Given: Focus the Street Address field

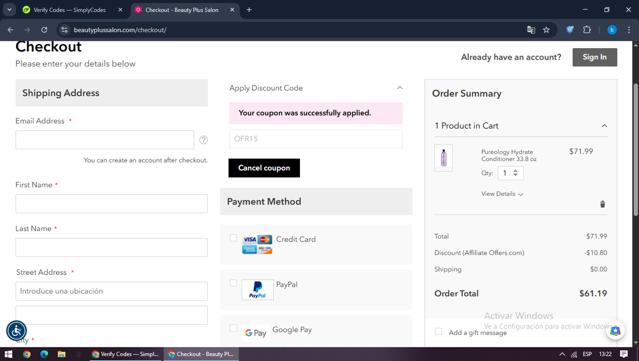Looking at the screenshot, I should click(111, 291).
